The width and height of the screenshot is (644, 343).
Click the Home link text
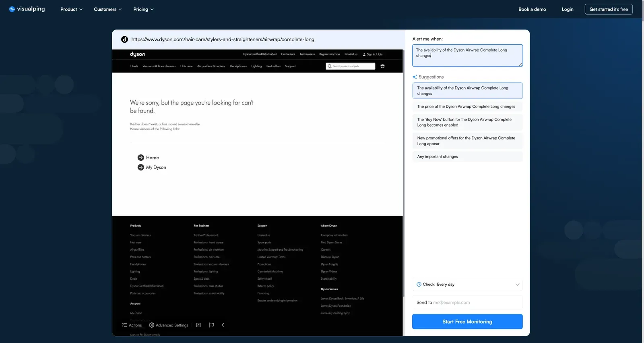[x=153, y=158]
